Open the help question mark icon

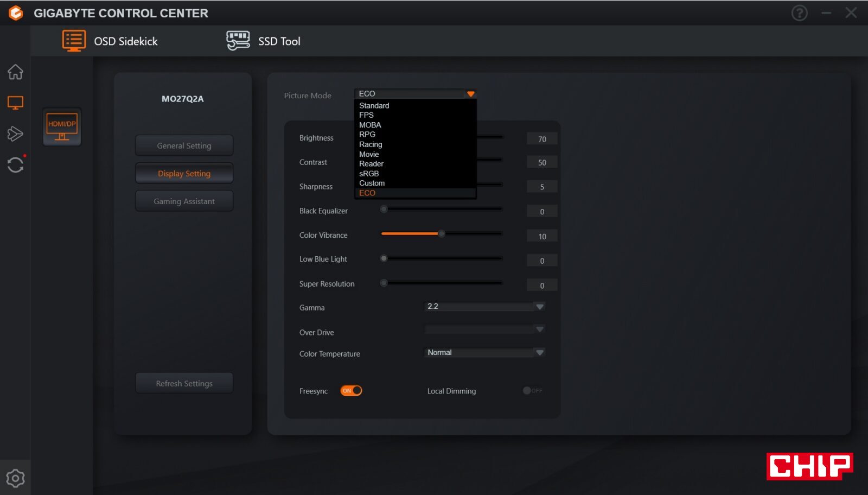pos(799,12)
